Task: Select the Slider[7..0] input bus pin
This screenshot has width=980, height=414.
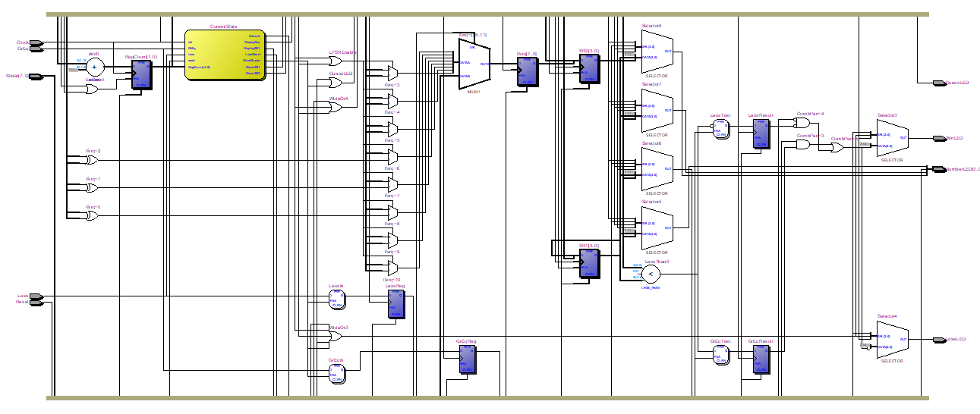Action: tap(36, 76)
